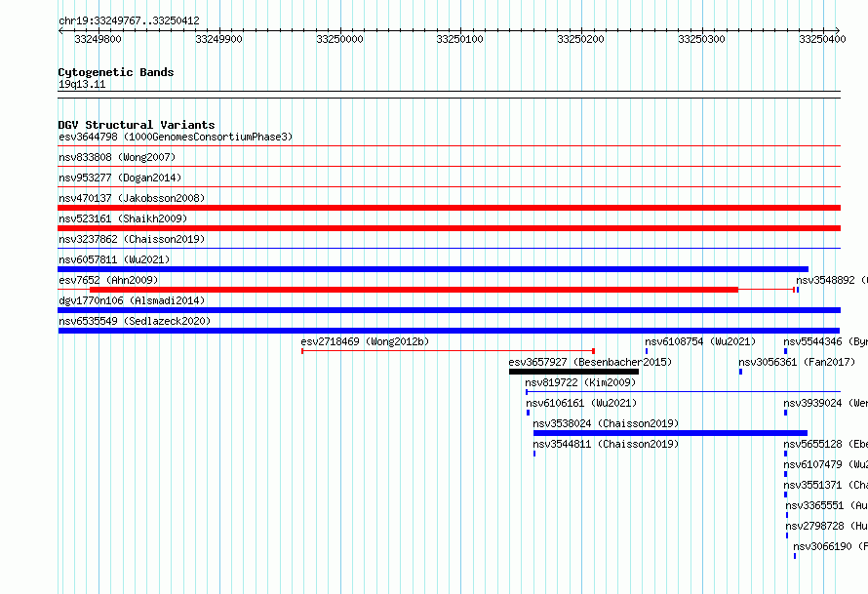Select the small blue nsv3056361 marker
Viewport: 868px width, 594px height.
(740, 372)
